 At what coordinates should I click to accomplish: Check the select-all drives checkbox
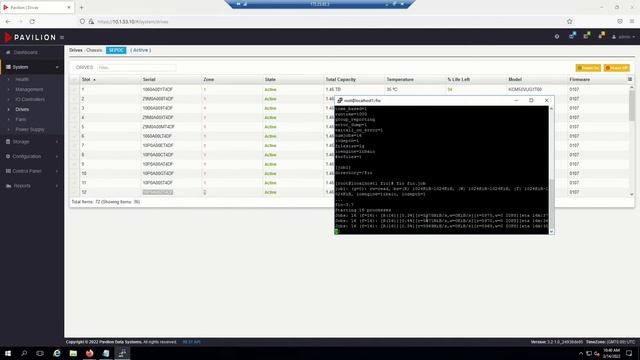(74, 80)
